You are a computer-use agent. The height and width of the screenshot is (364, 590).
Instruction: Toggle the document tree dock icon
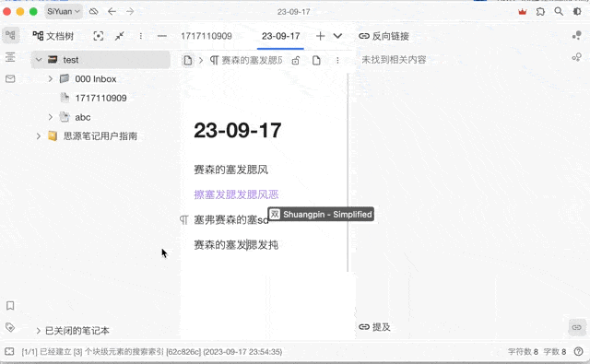point(10,36)
